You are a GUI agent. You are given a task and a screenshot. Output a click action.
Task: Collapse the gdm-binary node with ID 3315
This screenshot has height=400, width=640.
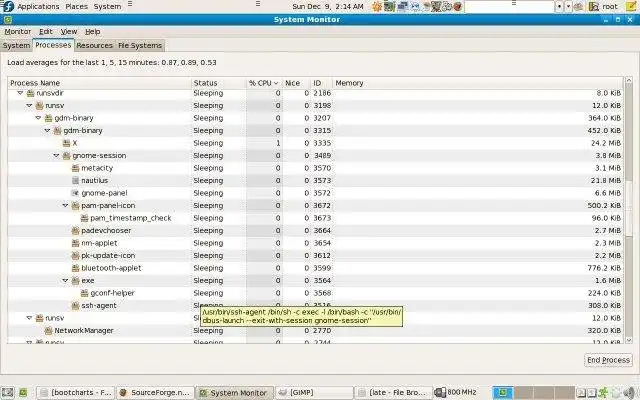click(x=47, y=131)
